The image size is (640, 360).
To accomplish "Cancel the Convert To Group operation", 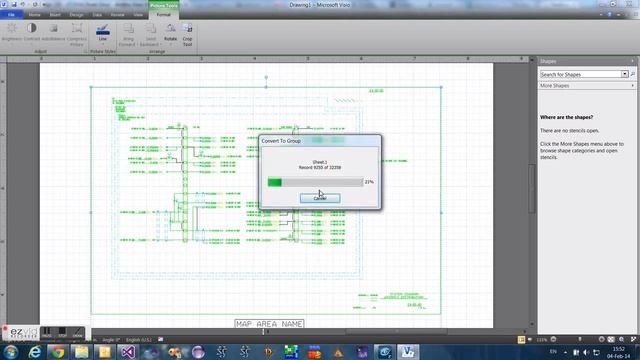I will (x=320, y=198).
